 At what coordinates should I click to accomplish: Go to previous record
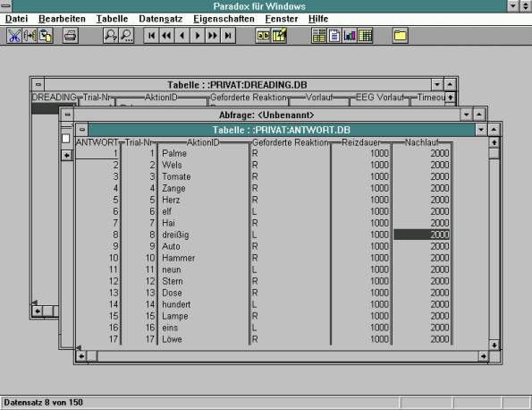(x=182, y=36)
